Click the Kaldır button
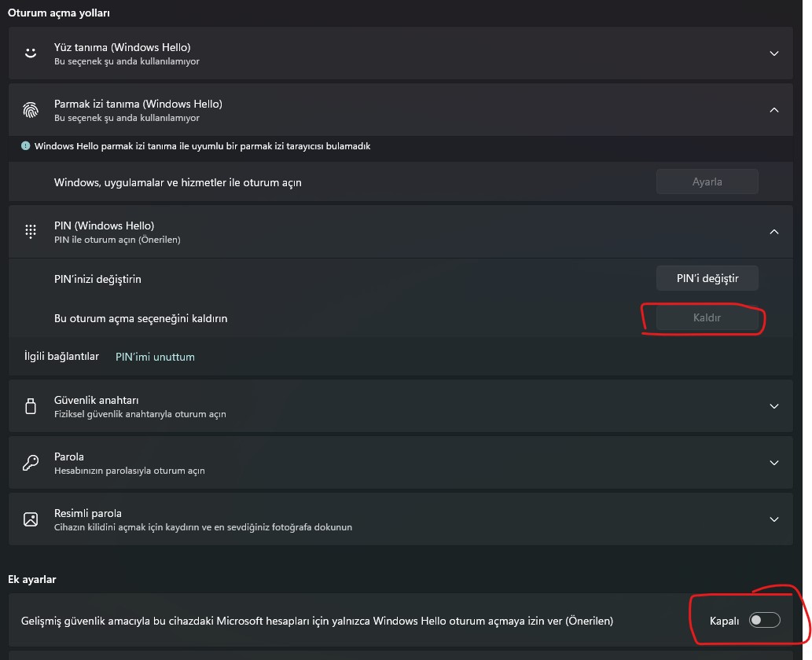Screen dimensions: 812x660 [707, 318]
